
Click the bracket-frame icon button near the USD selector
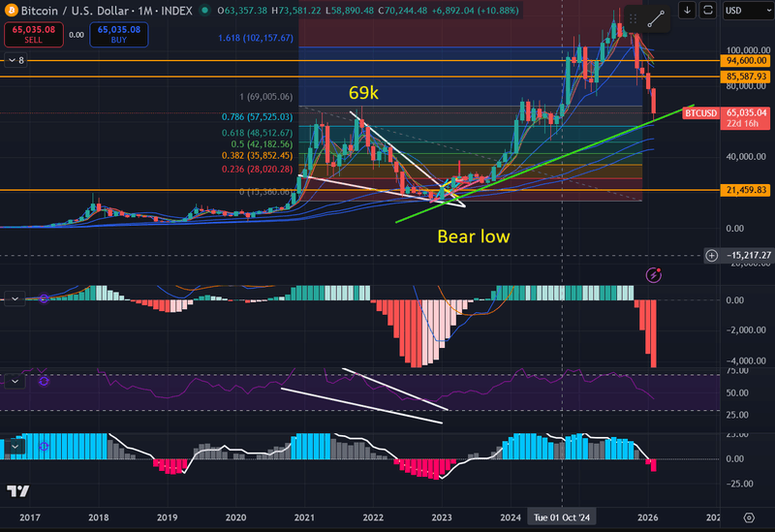pyautogui.click(x=708, y=10)
